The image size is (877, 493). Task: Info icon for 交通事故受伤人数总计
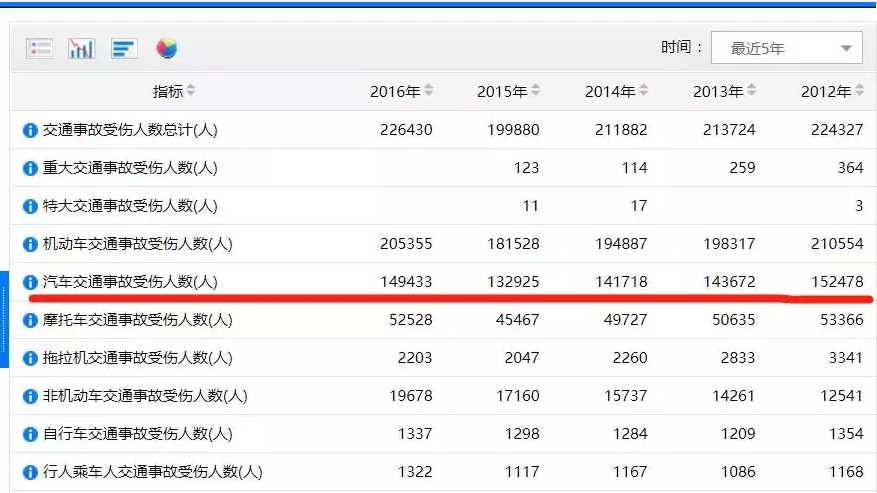[x=30, y=130]
